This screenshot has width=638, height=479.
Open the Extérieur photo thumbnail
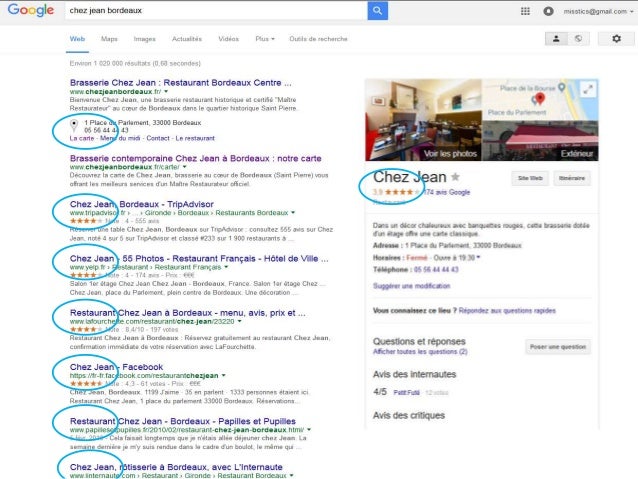(x=540, y=141)
